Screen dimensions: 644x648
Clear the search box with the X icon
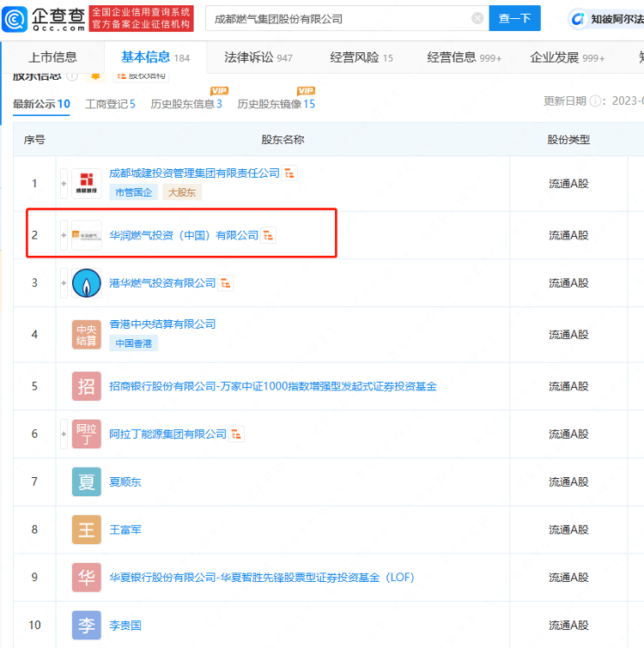477,18
